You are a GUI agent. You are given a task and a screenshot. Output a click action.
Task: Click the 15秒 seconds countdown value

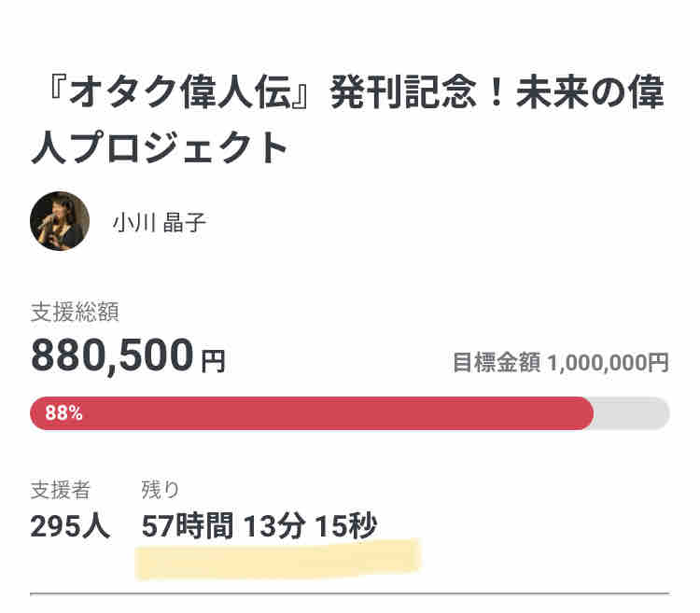(345, 526)
